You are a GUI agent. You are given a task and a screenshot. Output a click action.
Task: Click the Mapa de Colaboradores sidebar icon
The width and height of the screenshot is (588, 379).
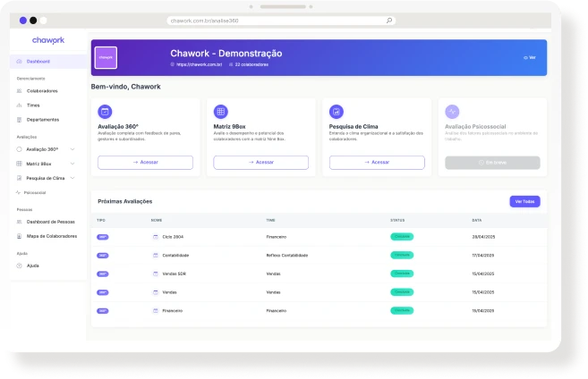pos(19,236)
